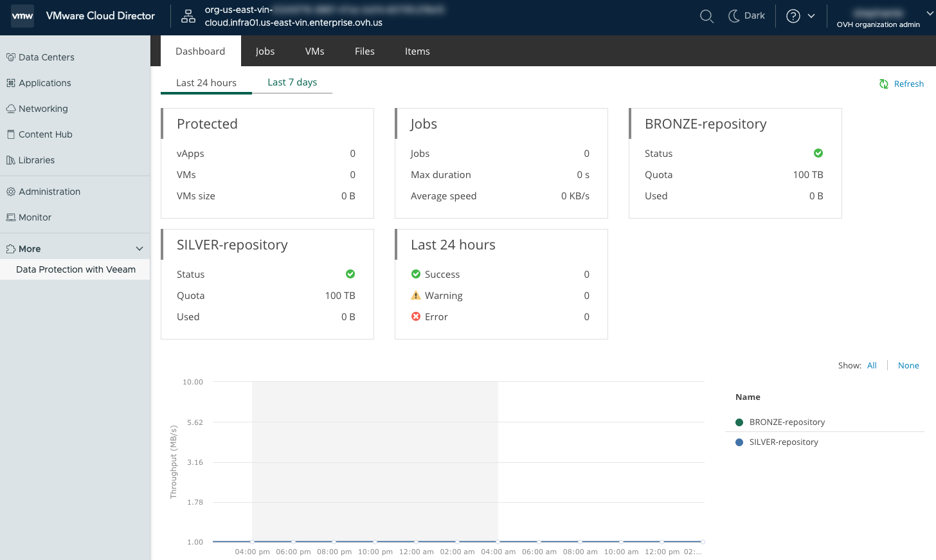Click the BRONZE-repository card heading
Image resolution: width=936 pixels, height=560 pixels.
tap(706, 124)
